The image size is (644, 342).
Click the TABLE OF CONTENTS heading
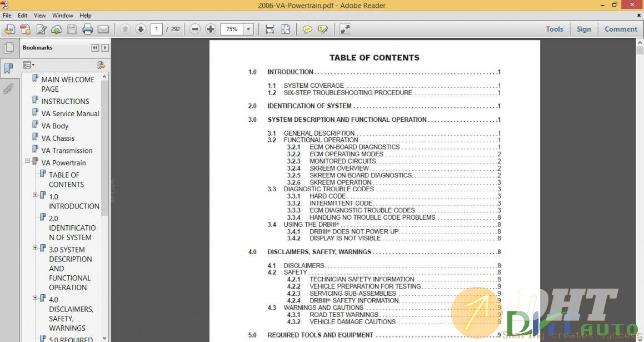tap(375, 57)
